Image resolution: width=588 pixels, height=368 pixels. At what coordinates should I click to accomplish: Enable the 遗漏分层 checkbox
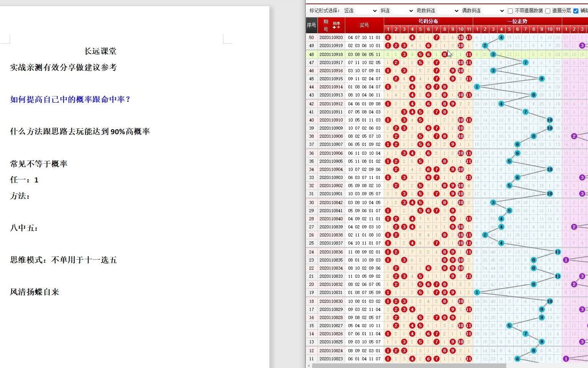pyautogui.click(x=548, y=11)
